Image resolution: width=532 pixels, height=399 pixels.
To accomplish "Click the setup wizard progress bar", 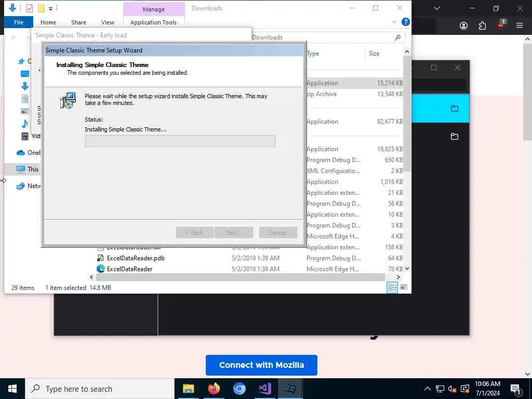I will [180, 141].
